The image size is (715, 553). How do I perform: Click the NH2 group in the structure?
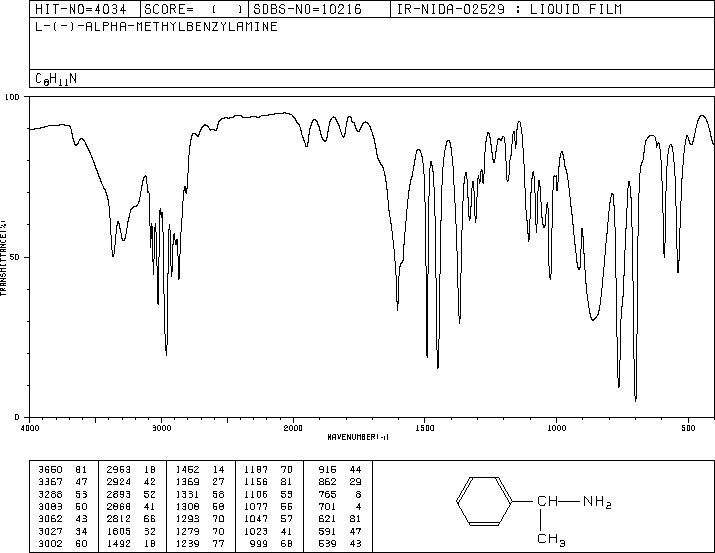click(x=597, y=502)
